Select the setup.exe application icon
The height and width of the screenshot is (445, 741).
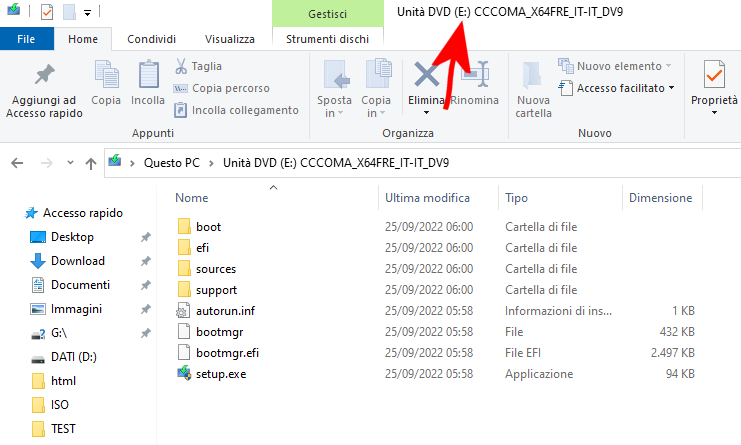pos(184,373)
